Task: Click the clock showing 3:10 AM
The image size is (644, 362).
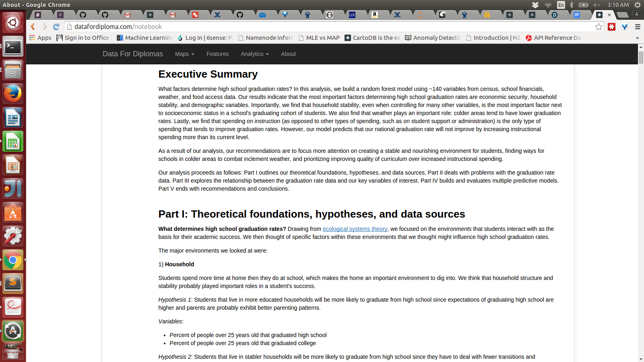Action: (618, 5)
